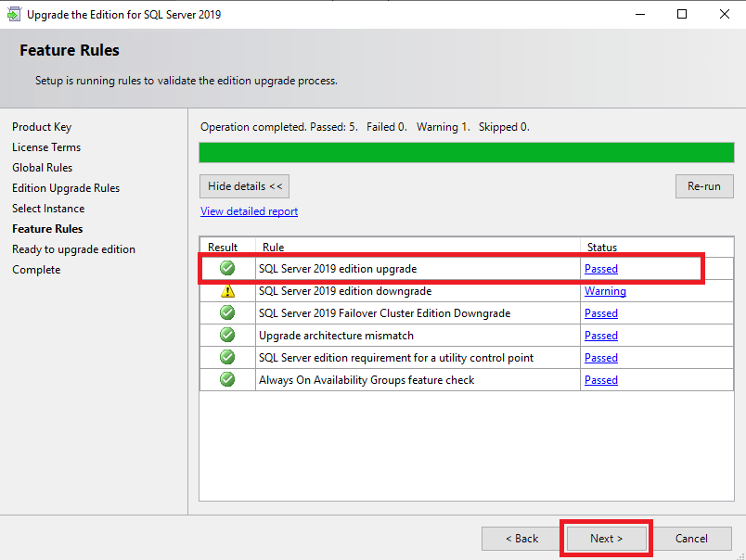746x560 pixels.
Task: Select 'SQL Server 2019 edition downgrade' rule text
Action: coord(345,291)
